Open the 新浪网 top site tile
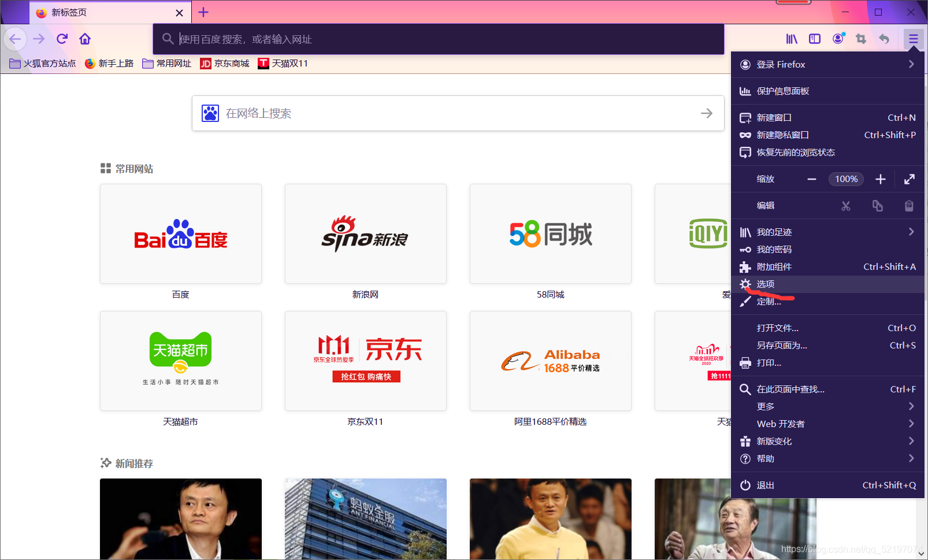 tap(366, 234)
